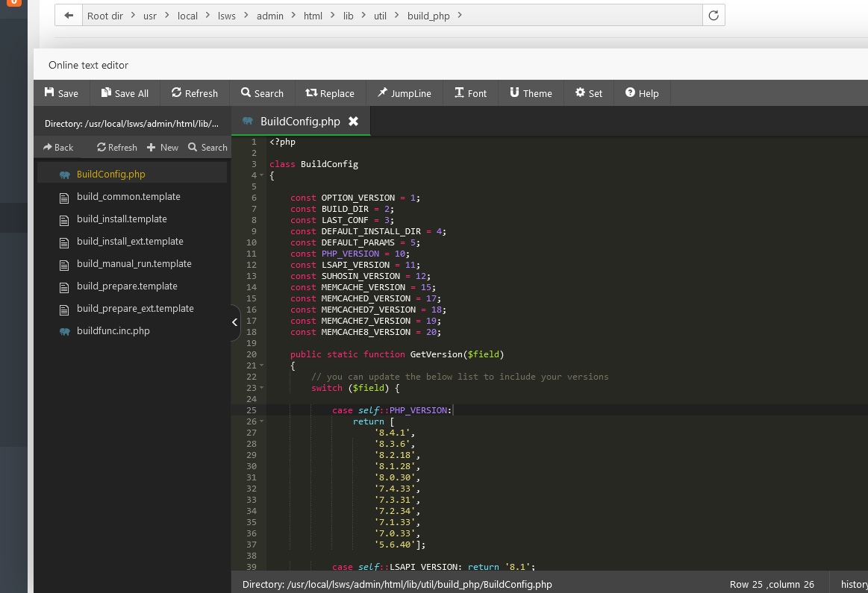Collapse the return array at line 26
The image size is (868, 593).
[262, 421]
